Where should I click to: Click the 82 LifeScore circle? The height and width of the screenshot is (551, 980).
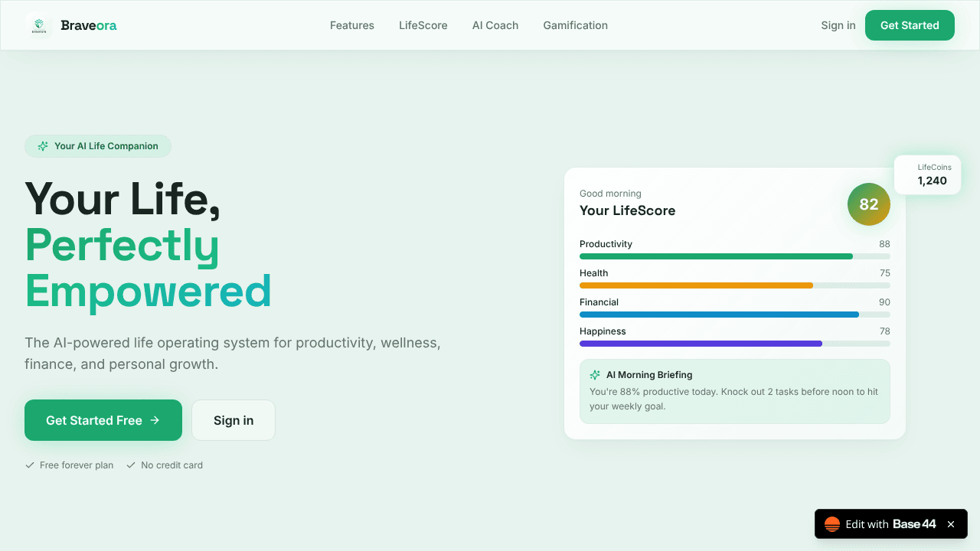(x=869, y=204)
